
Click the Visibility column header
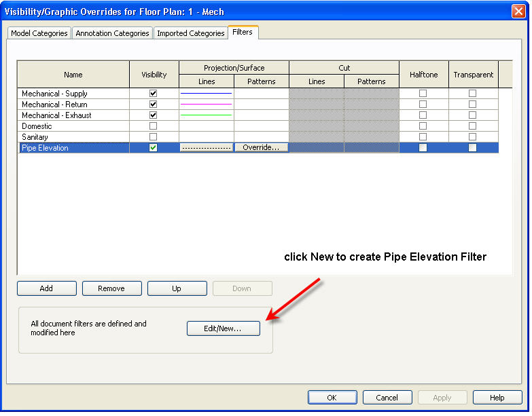[x=154, y=75]
